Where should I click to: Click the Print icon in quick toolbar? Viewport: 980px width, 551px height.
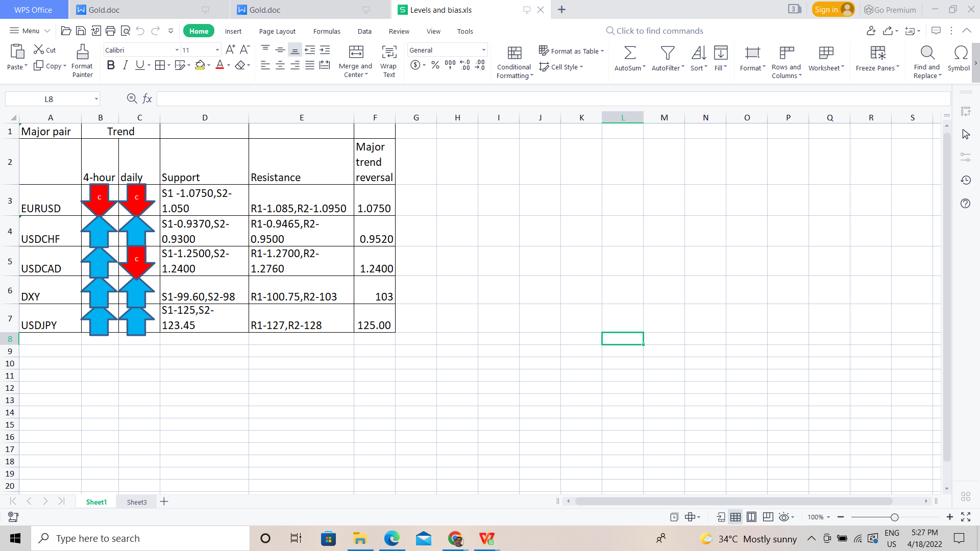pyautogui.click(x=110, y=31)
